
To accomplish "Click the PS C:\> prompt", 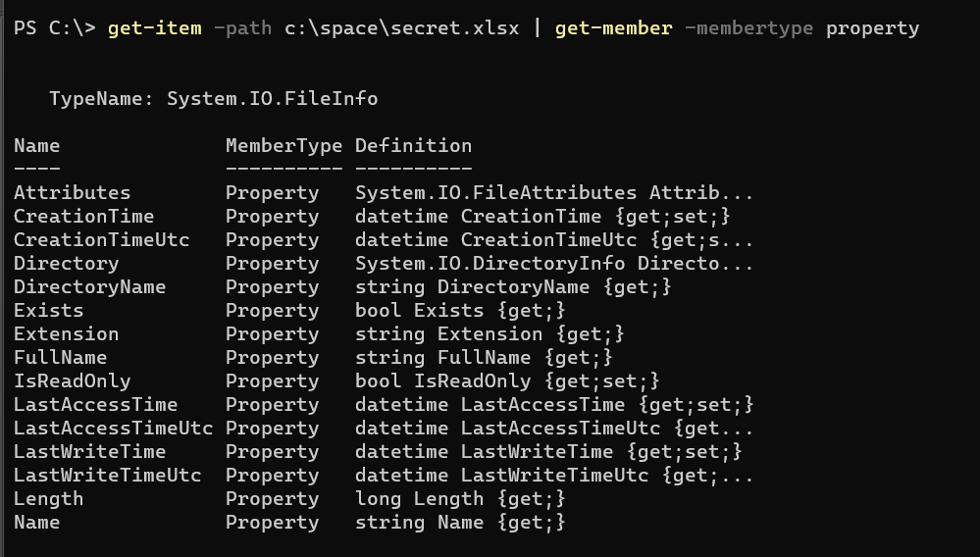I will point(54,28).
